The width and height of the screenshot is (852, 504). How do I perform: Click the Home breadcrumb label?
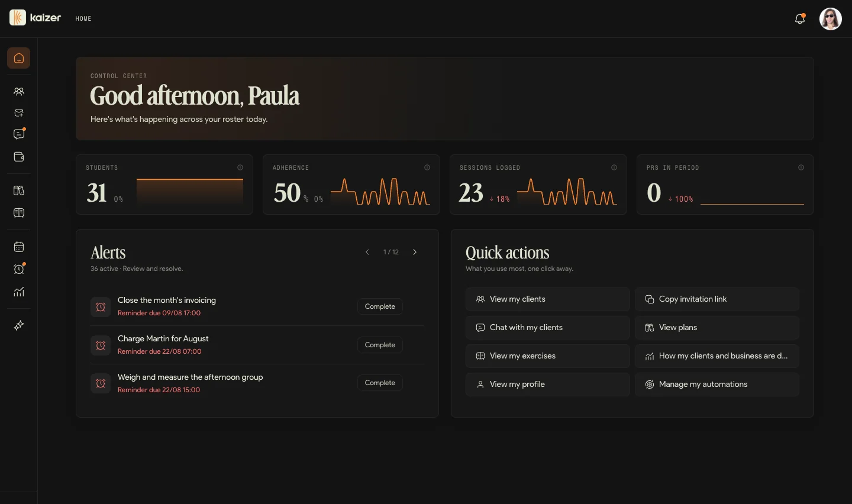tap(83, 19)
